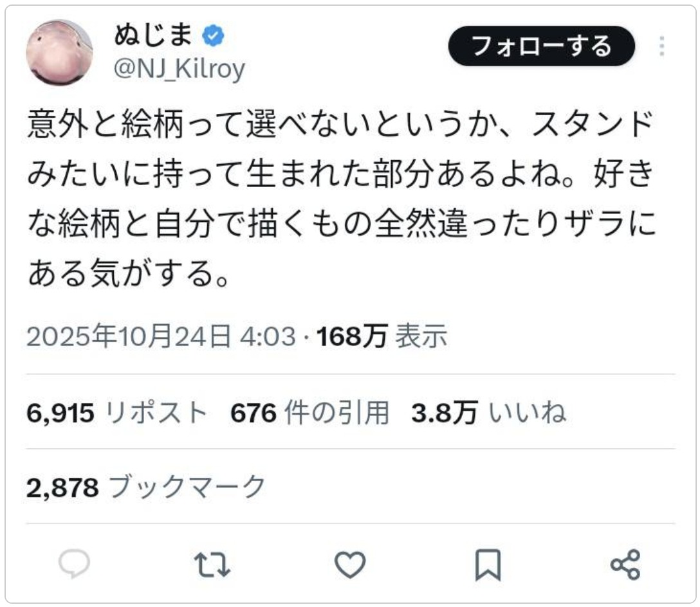The width and height of the screenshot is (700, 607).
Task: Click the 2,878 ブックマーク count
Action: tap(146, 487)
